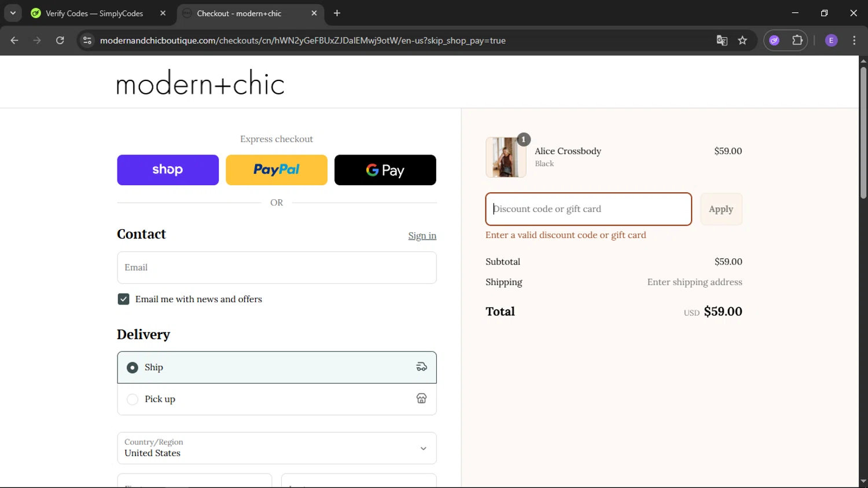Screen dimensions: 868x488
Task: Focus the Email input field
Action: [277, 267]
